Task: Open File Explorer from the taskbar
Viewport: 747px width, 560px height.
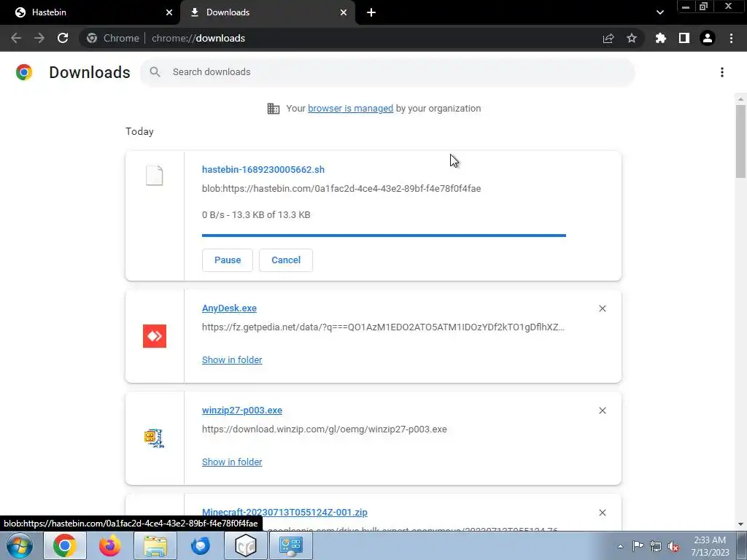Action: [155, 545]
